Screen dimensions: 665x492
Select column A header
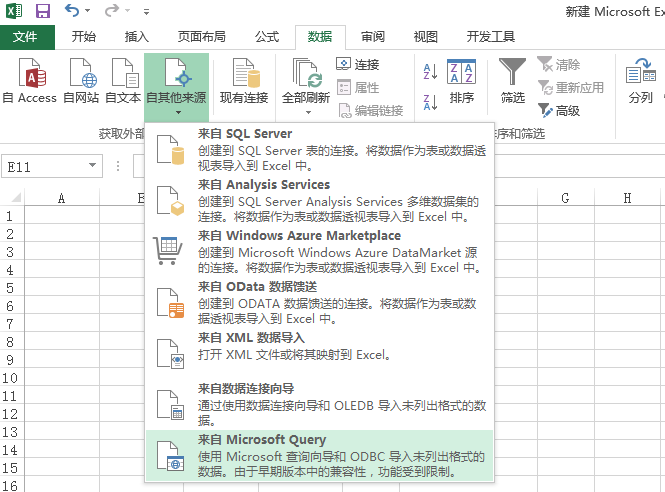point(62,198)
